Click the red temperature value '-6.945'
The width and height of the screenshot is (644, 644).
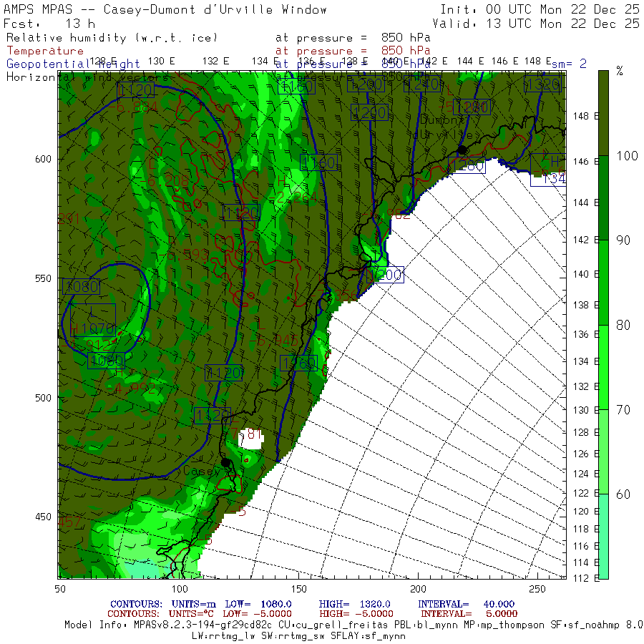click(274, 340)
